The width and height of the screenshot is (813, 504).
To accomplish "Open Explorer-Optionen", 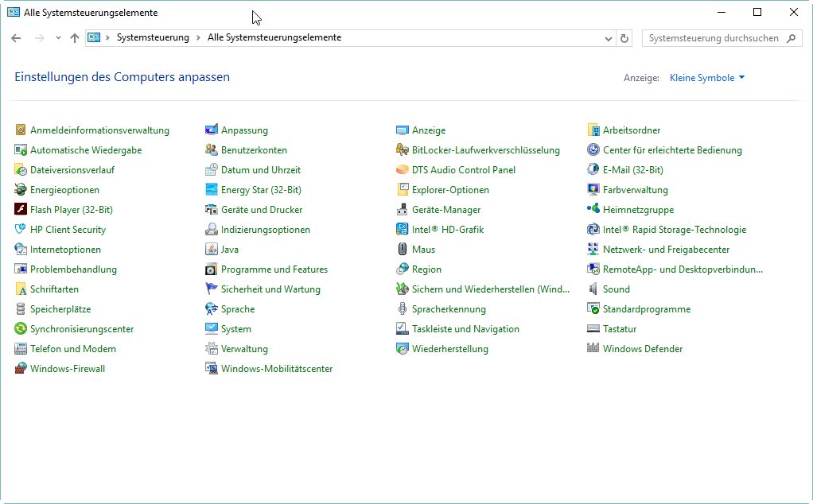I will coord(450,189).
